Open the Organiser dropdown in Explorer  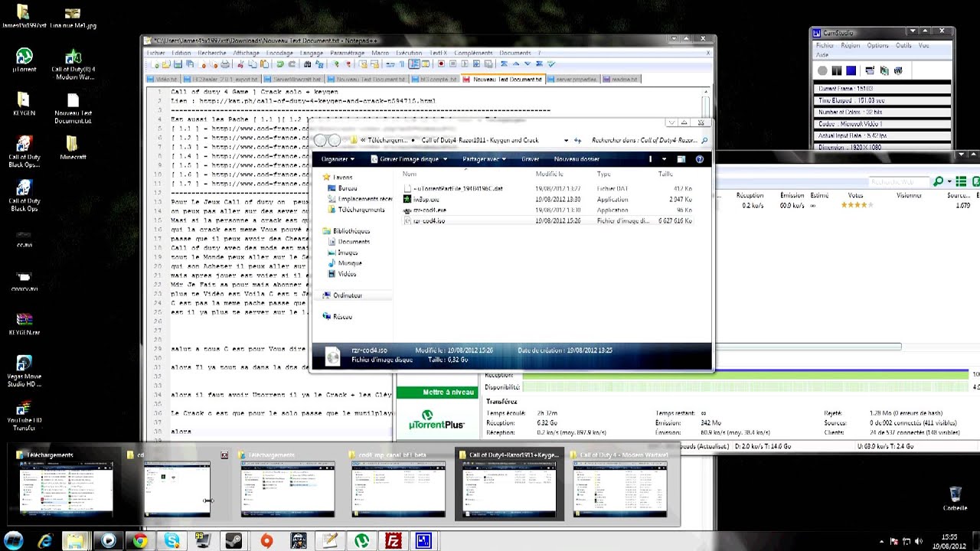point(338,159)
